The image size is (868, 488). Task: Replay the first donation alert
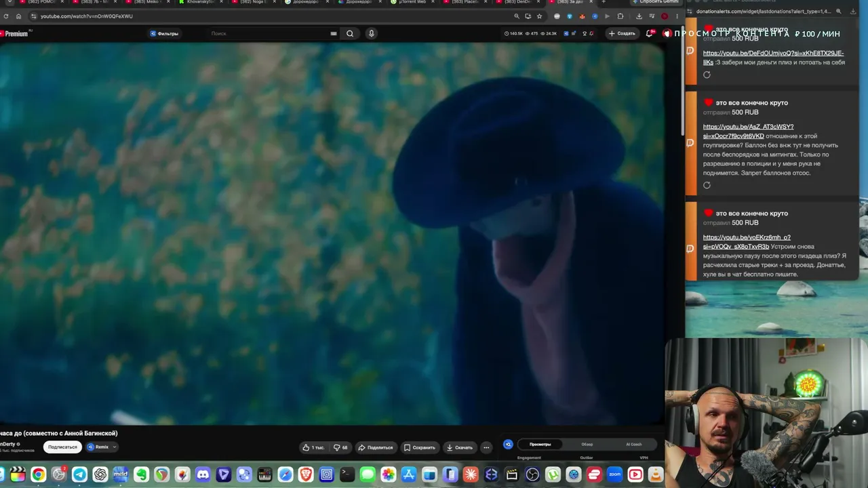(x=707, y=75)
